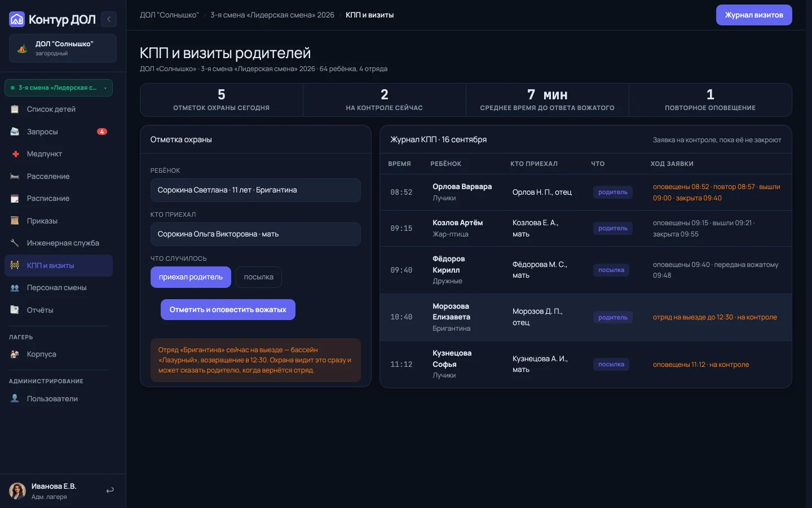Viewport: 812px width, 508px height.
Task: Follow the 3-я смена Лидерская смена 2026 breadcrumb
Action: (x=272, y=15)
